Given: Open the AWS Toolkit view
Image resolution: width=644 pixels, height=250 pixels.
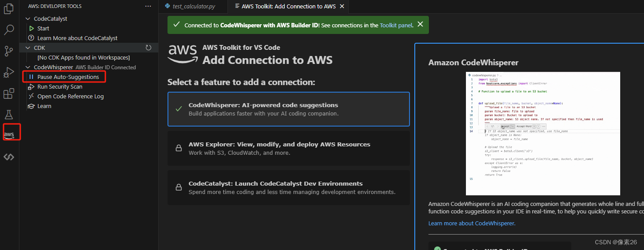Looking at the screenshot, I should [x=9, y=134].
